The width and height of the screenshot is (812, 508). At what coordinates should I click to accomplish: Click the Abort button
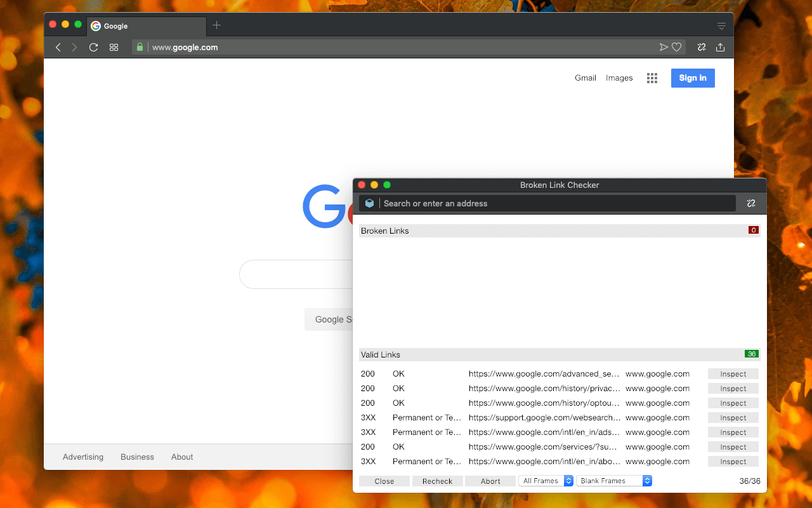(x=490, y=481)
